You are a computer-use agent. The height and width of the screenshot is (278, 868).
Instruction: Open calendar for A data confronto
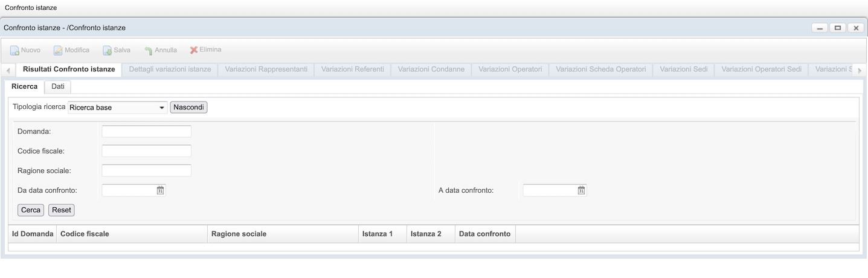pyautogui.click(x=581, y=190)
